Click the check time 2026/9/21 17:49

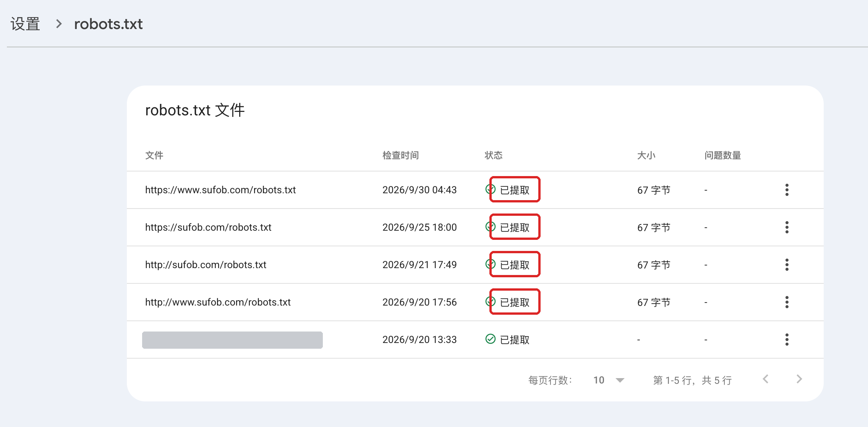[x=419, y=265]
